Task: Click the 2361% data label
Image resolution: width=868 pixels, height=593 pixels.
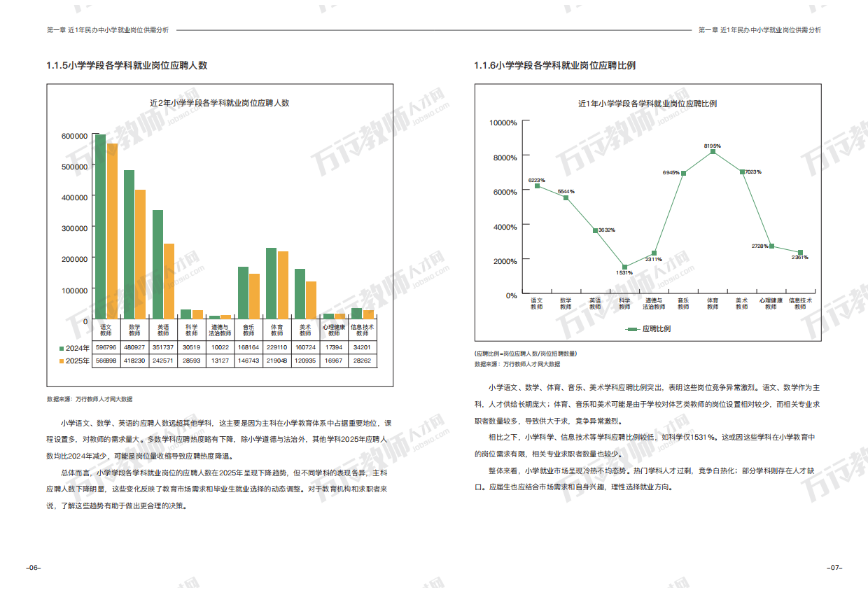Action: (800, 257)
